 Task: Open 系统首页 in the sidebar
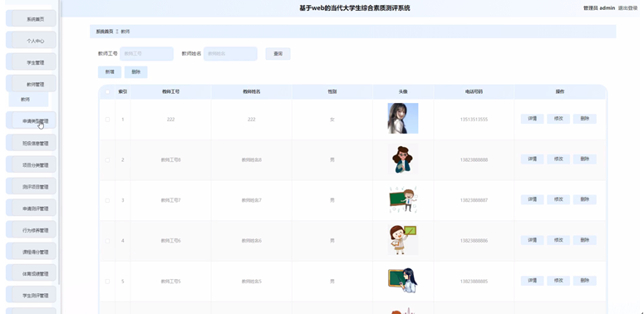(32, 19)
